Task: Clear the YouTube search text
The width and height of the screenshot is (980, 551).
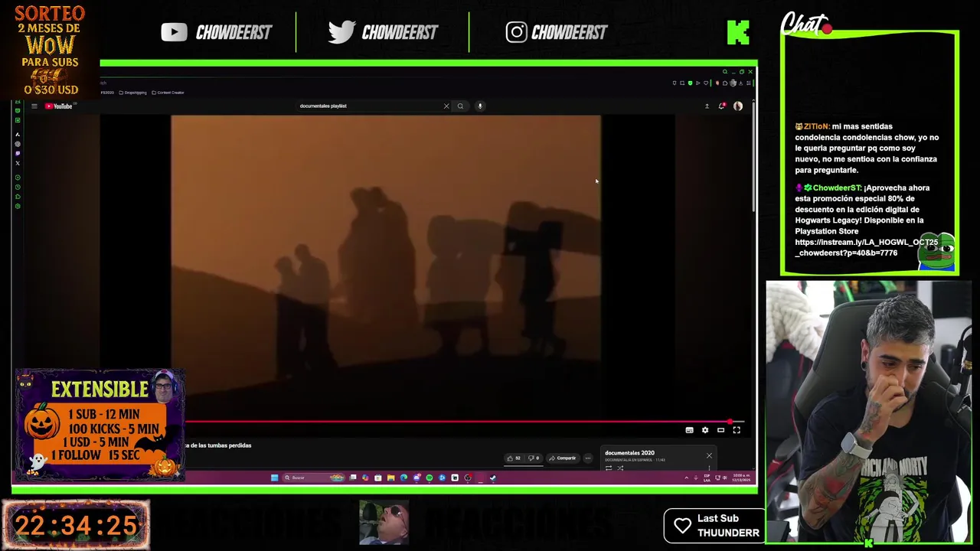Action: point(446,106)
